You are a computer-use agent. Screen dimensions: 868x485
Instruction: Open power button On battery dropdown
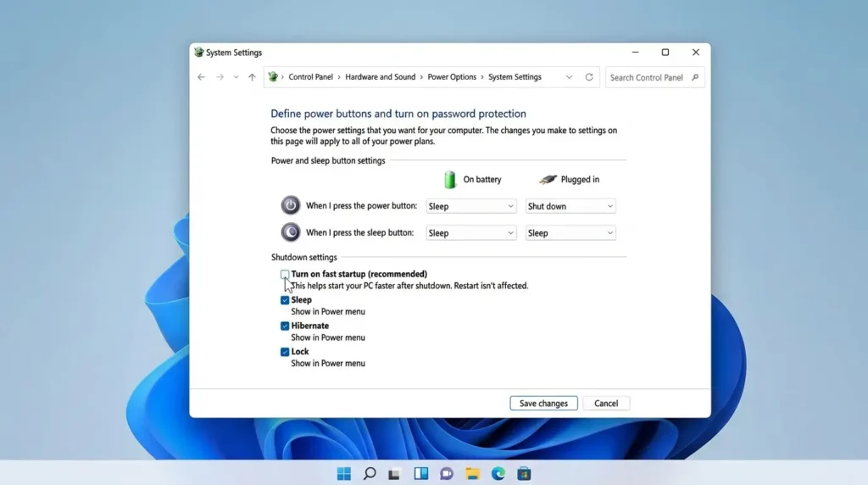471,206
